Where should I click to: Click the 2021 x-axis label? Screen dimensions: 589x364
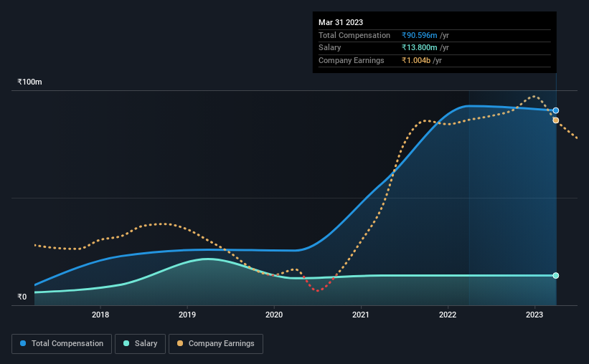coord(361,315)
